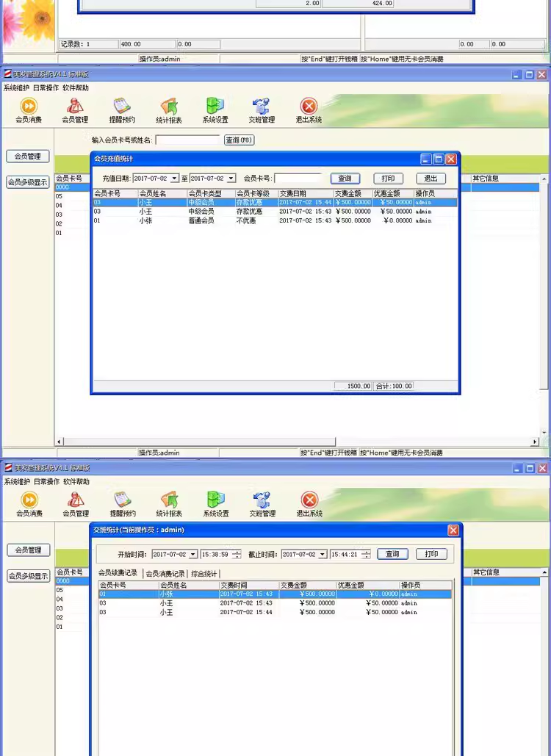Screen dimensions: 551x756
Task: Click 退出系统 icon in window behind 交班统计 dialog
Action: (x=309, y=504)
